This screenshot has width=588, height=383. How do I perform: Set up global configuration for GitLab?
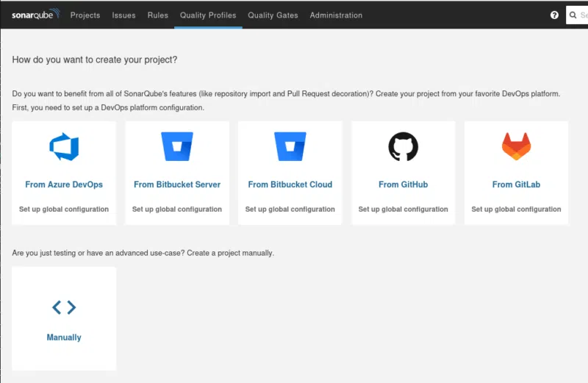point(517,210)
